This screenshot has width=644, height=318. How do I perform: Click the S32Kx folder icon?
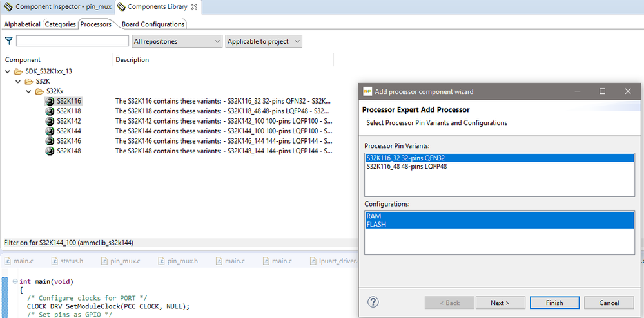tap(39, 91)
